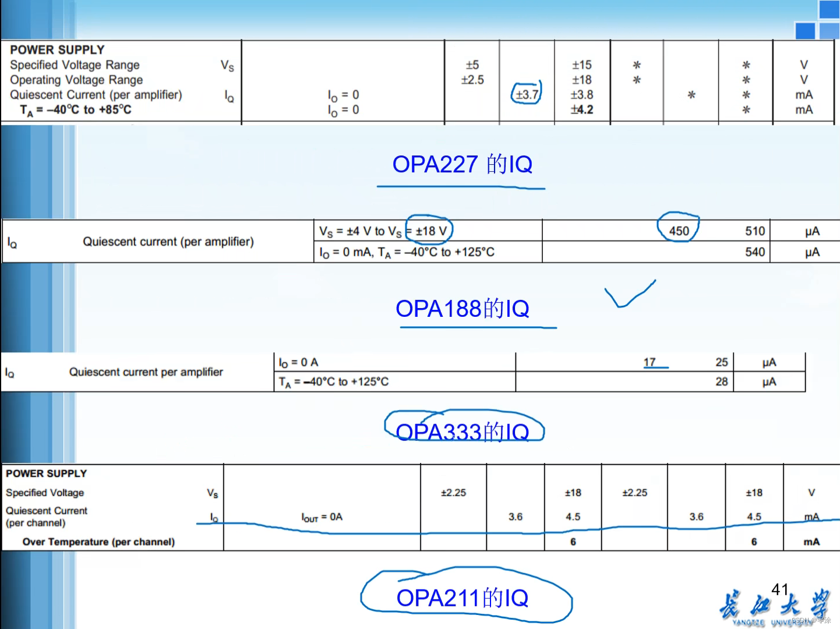The image size is (840, 629).
Task: Select the ±15 value
Action: pyautogui.click(x=581, y=65)
